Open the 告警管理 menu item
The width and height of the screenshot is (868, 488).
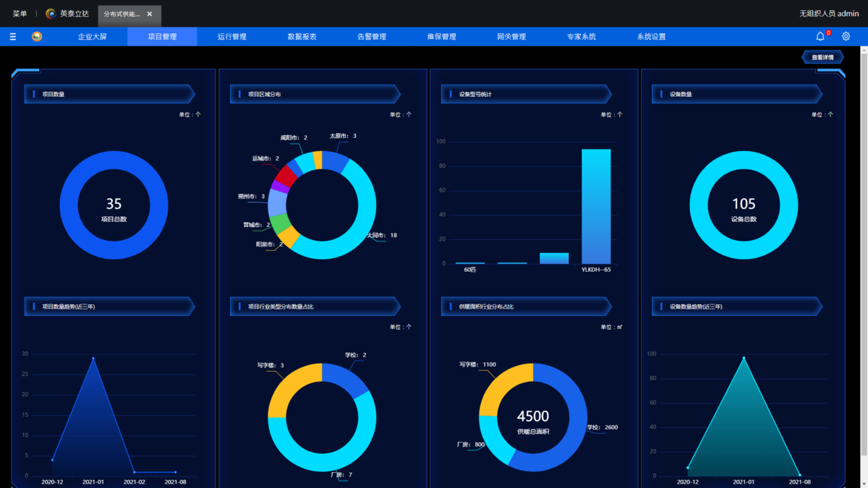point(372,37)
